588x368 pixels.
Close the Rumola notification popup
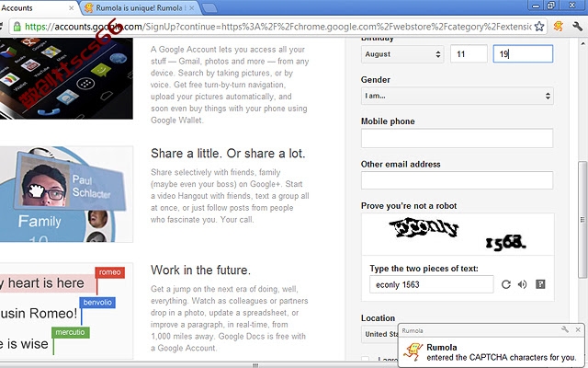[x=578, y=329]
